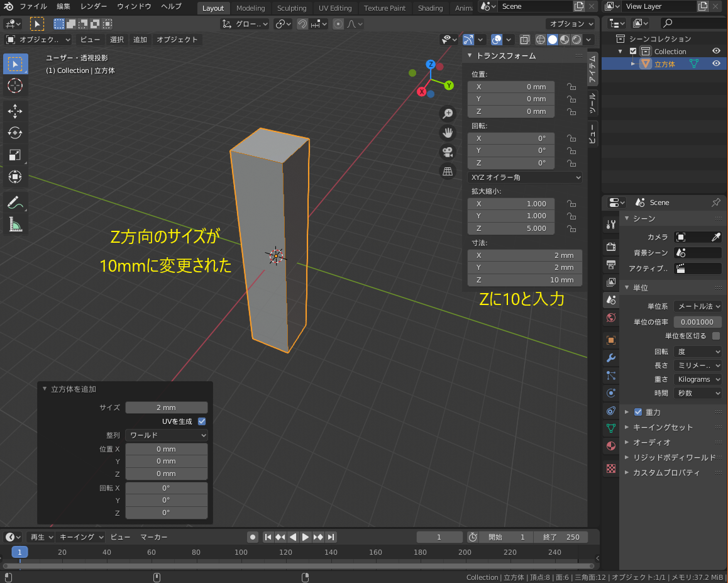Screen dimensions: 728x583
Task: Select the Rotate tool
Action: (x=15, y=133)
